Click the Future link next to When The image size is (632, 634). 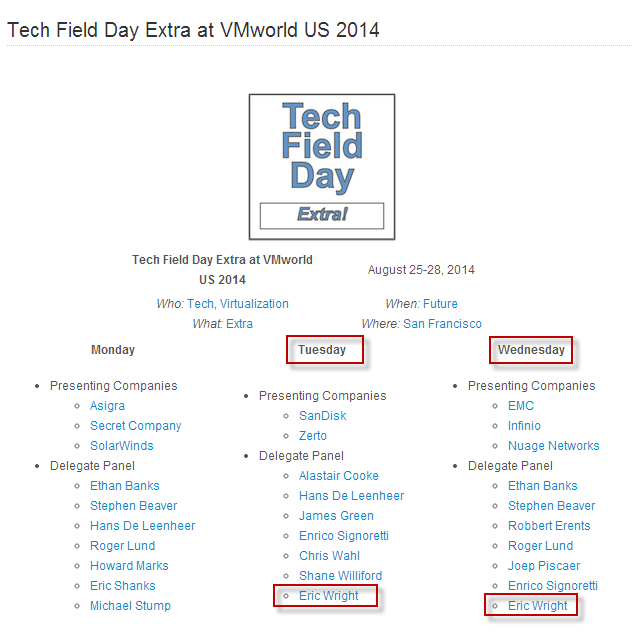click(x=440, y=304)
